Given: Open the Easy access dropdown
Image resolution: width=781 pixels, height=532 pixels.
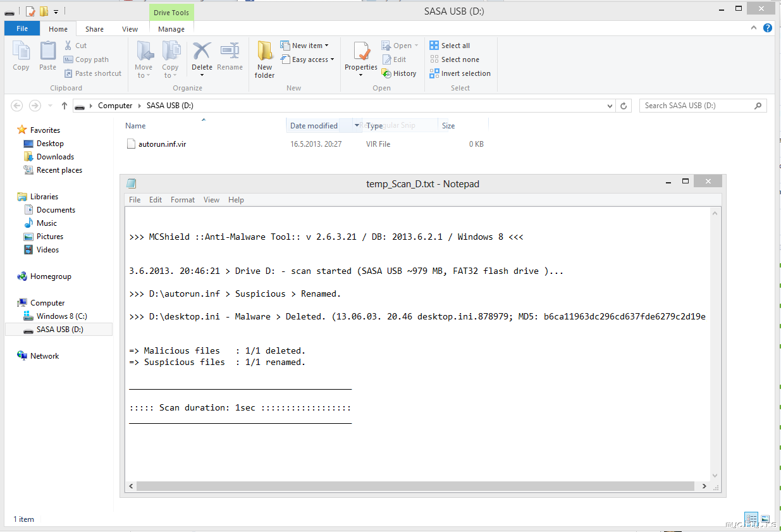Looking at the screenshot, I should point(307,59).
